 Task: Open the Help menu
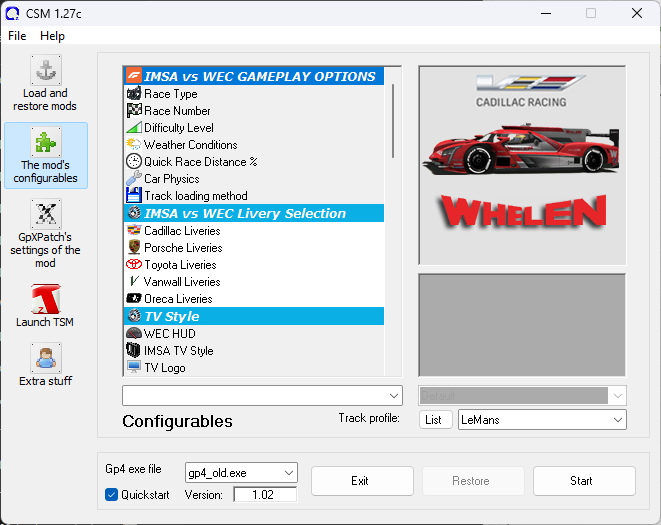tap(52, 36)
